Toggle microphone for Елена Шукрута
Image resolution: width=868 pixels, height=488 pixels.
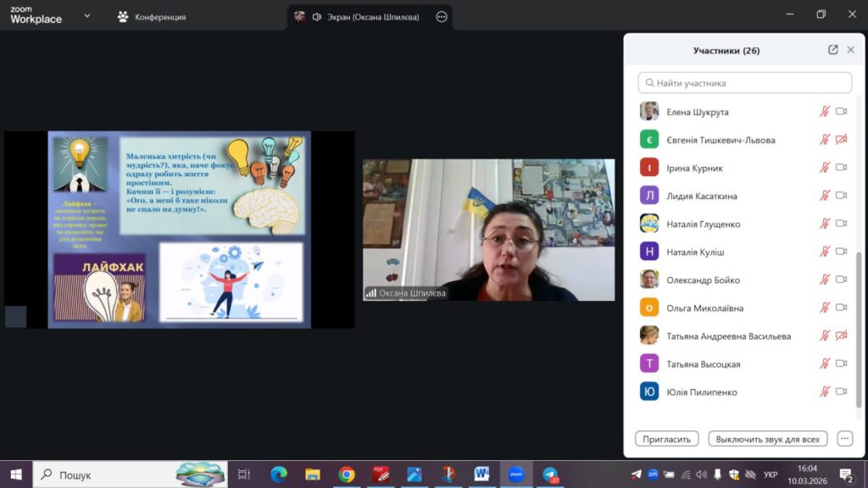(824, 112)
